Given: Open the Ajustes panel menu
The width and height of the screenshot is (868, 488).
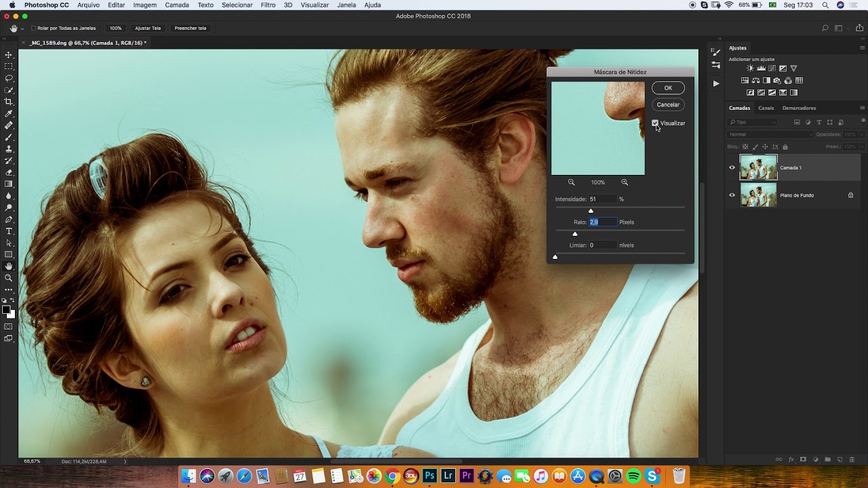Looking at the screenshot, I should point(863,48).
